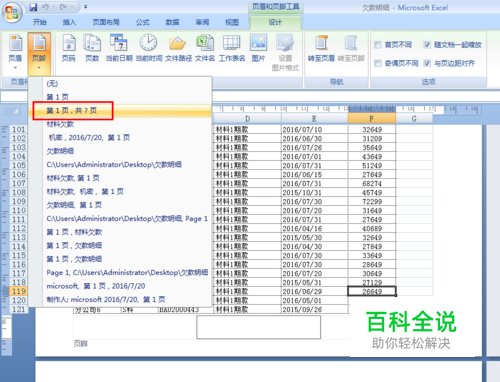Choose footer starting Page 1, C:\Users

[120, 272]
